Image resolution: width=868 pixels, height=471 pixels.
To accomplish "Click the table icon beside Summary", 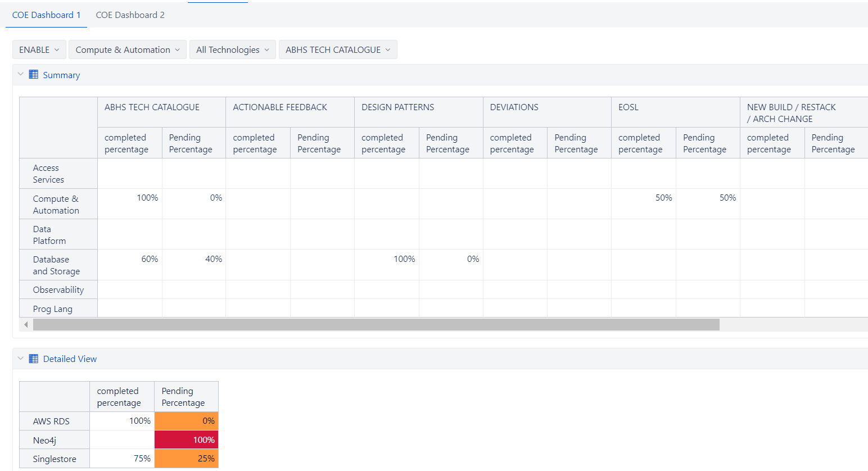I will (x=33, y=74).
